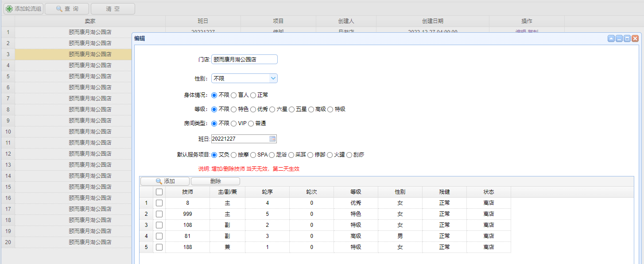The image size is (644, 264).
Task: Click the 添加 button above technician grid
Action: pyautogui.click(x=165, y=181)
